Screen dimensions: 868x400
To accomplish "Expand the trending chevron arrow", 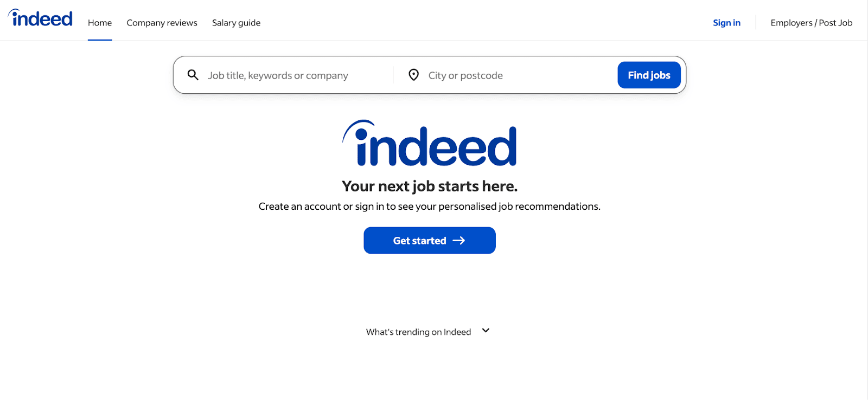I will coord(486,331).
